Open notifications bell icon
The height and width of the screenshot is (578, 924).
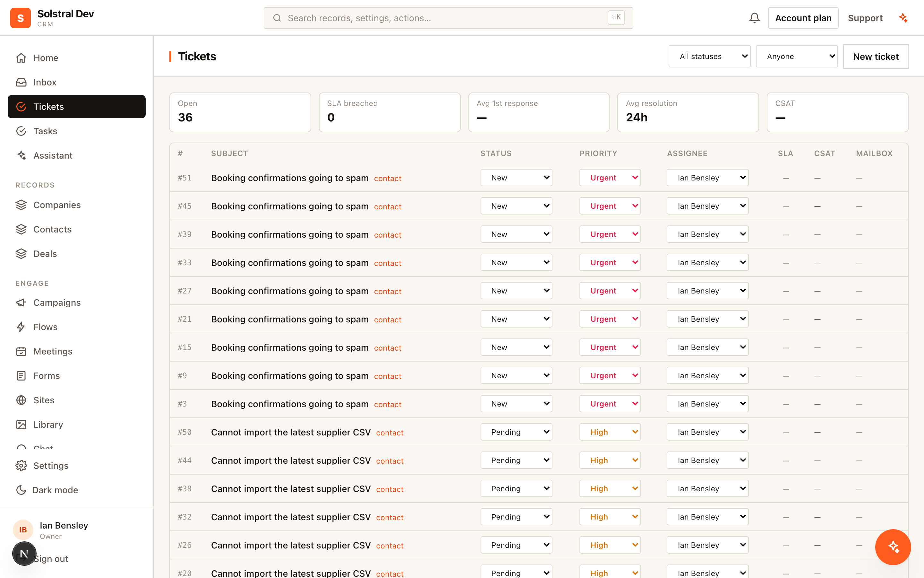click(754, 18)
